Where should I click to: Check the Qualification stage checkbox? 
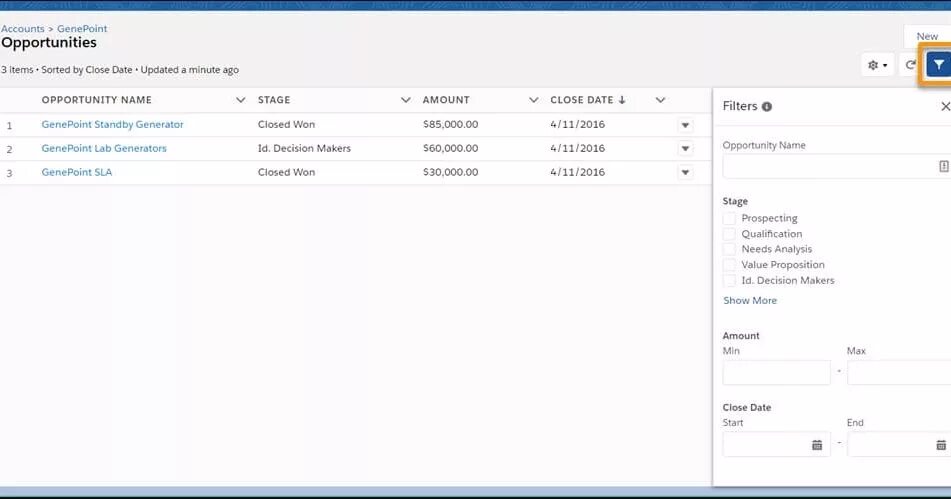tap(729, 234)
